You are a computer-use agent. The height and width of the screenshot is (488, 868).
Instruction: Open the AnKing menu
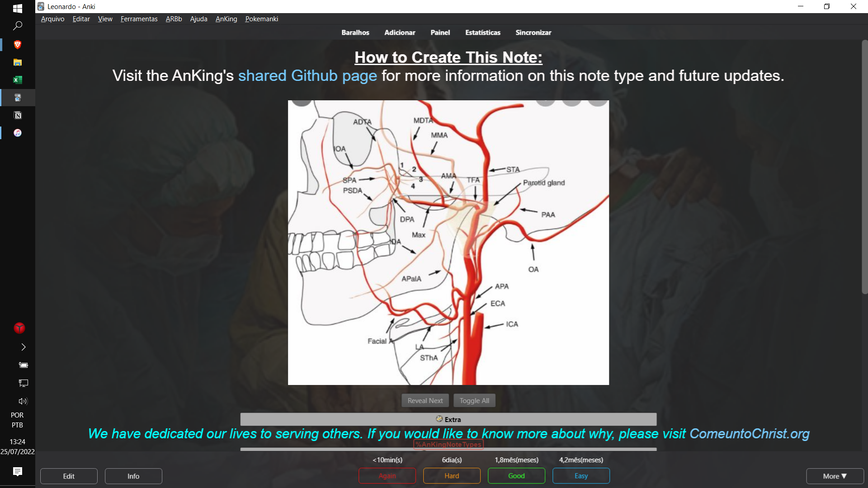pos(226,19)
